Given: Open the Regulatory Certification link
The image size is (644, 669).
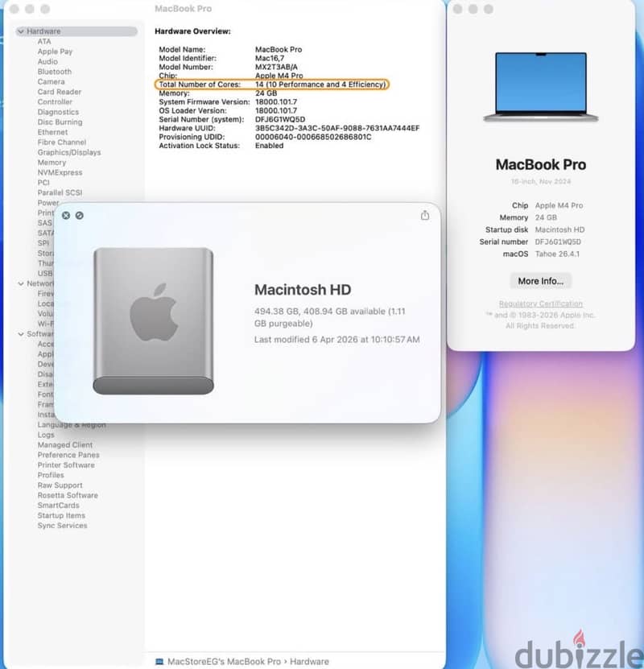Looking at the screenshot, I should pyautogui.click(x=541, y=304).
